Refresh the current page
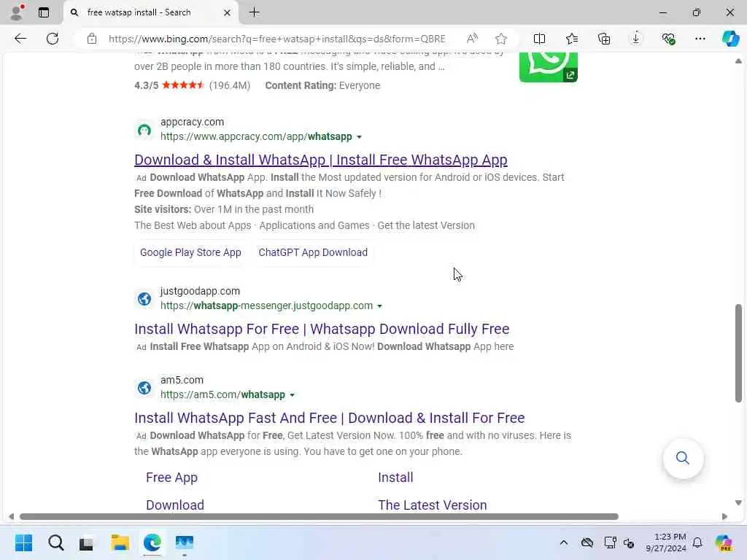This screenshot has height=560, width=747. [x=53, y=39]
